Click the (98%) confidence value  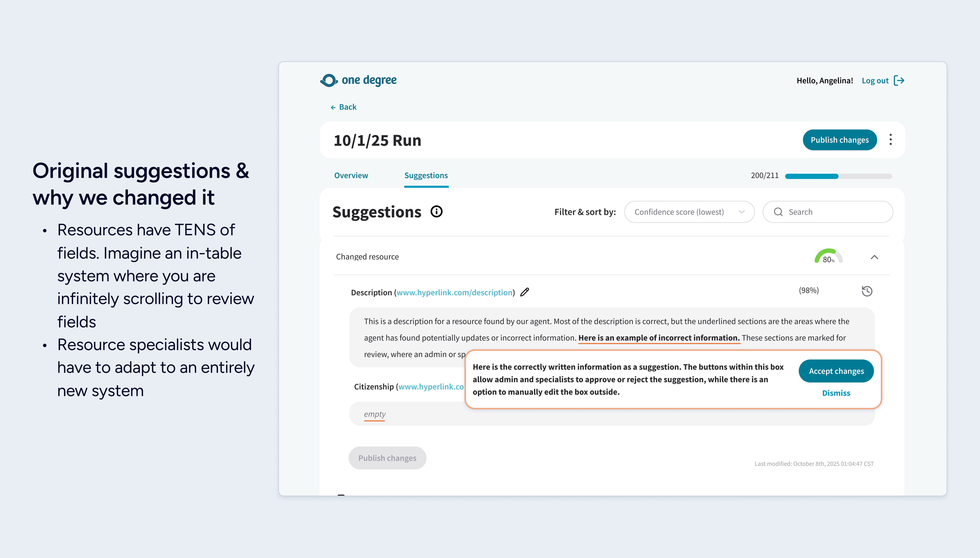[808, 291]
